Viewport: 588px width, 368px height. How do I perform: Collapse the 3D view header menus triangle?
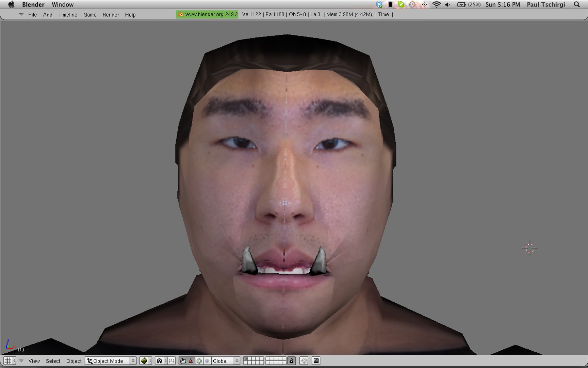21,361
